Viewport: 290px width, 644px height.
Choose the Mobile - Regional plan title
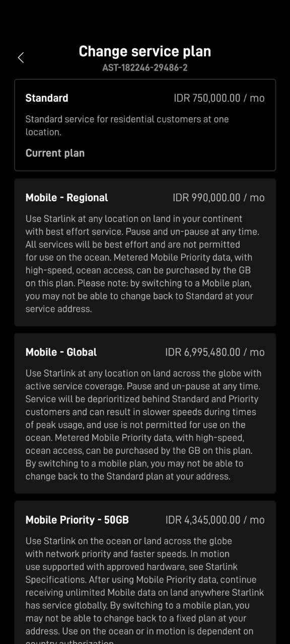pos(66,198)
